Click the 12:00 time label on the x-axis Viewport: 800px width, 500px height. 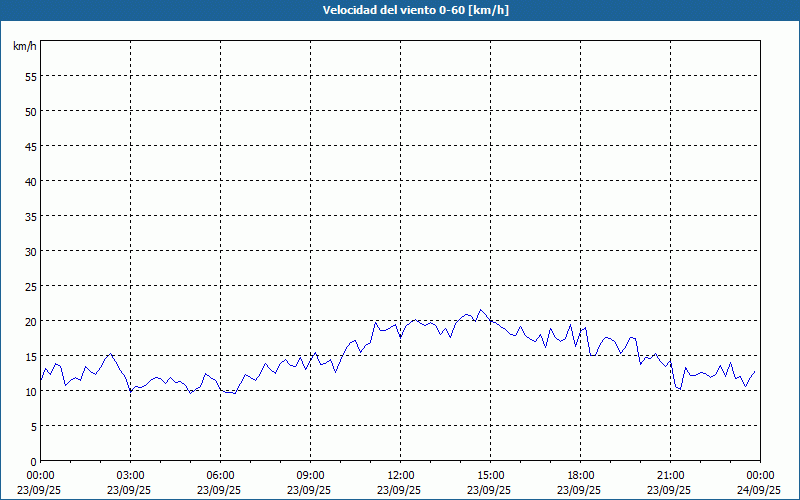pos(400,475)
